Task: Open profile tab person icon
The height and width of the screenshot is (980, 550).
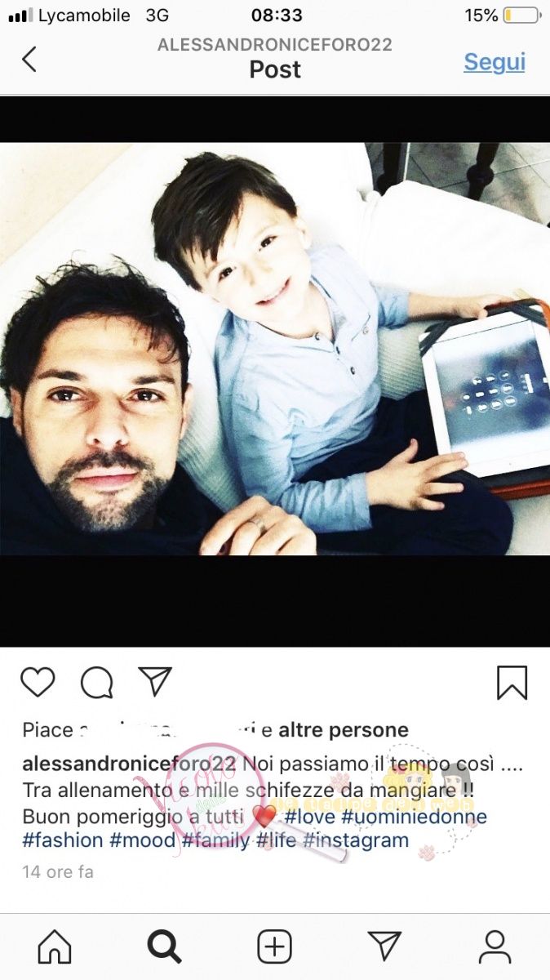Action: (495, 947)
